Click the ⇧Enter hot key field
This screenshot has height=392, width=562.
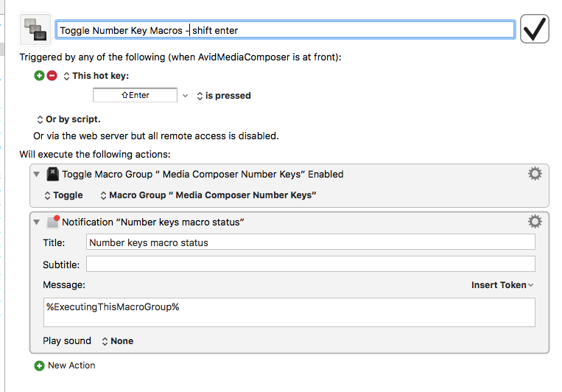click(x=135, y=95)
